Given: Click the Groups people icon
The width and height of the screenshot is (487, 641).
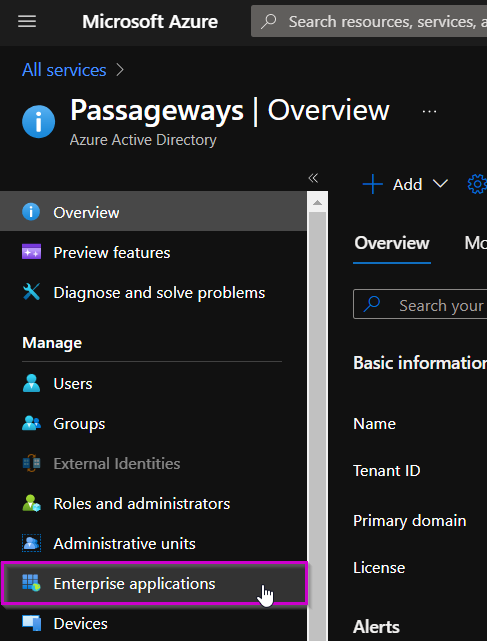Looking at the screenshot, I should tap(31, 423).
